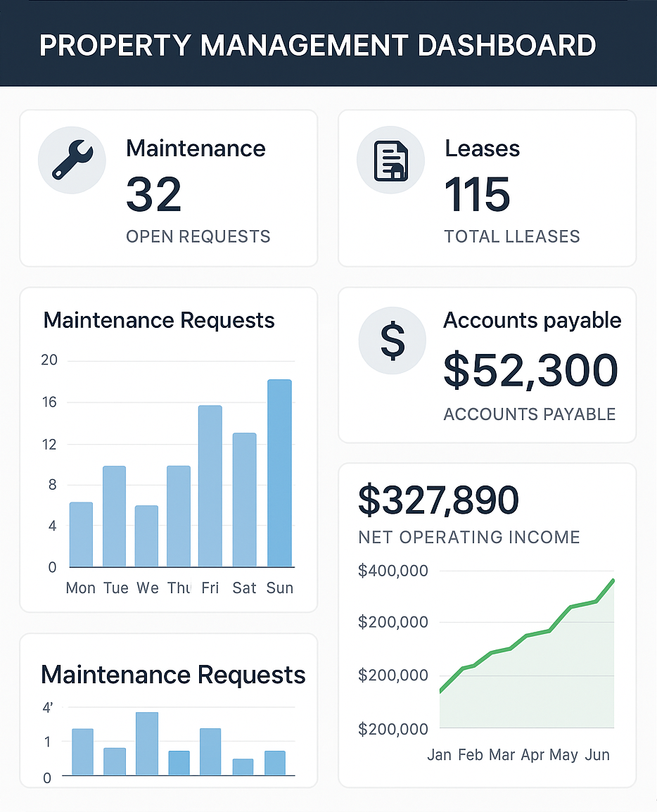Click the Accounts payable heading
Screen dimensions: 657x812
pyautogui.click(x=532, y=321)
